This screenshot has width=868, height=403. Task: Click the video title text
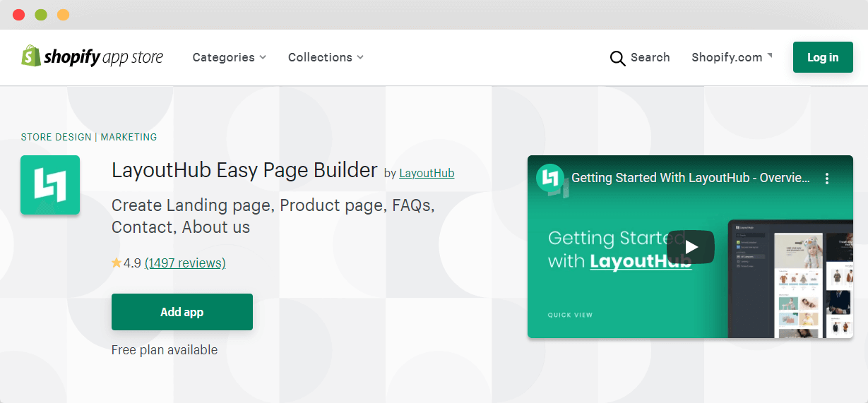tap(691, 178)
